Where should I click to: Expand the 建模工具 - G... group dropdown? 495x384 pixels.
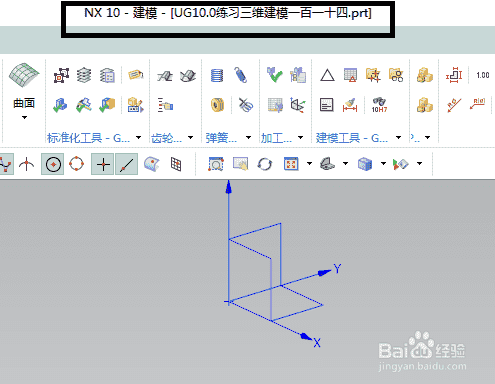(398, 137)
